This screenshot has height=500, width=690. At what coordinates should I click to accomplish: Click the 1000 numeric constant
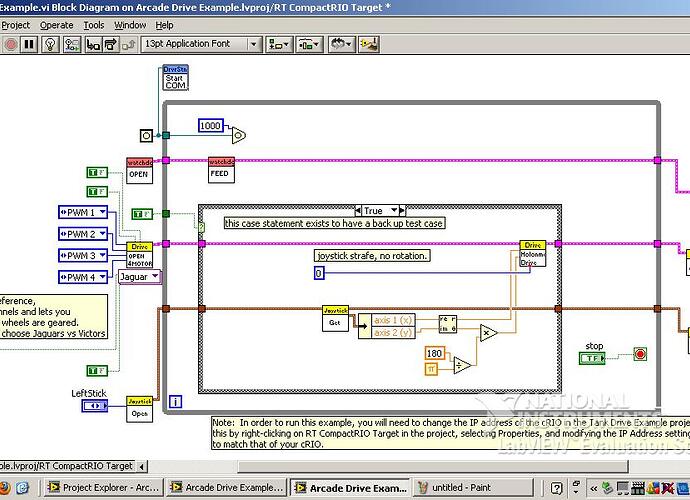tap(211, 126)
